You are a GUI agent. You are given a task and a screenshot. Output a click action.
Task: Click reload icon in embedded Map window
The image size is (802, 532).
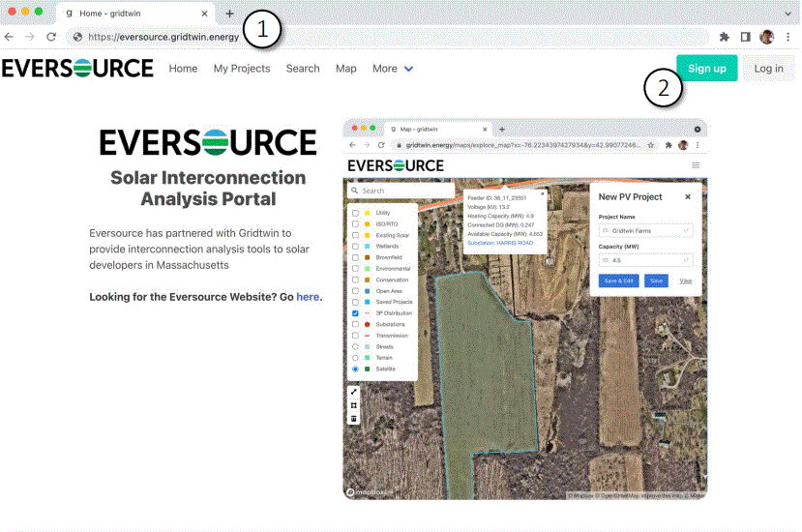[x=381, y=145]
